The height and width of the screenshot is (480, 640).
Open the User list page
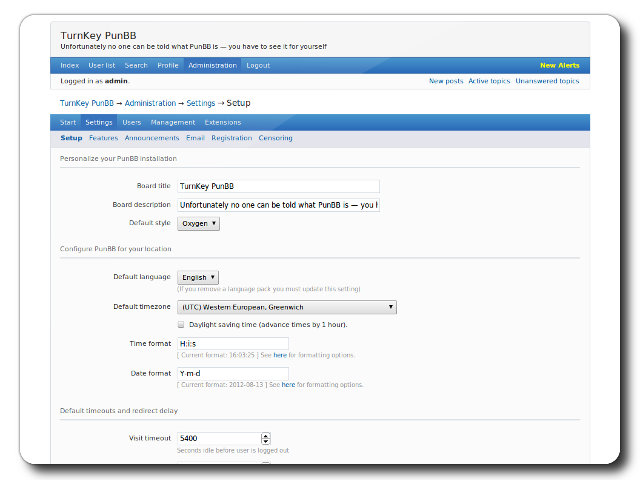(102, 65)
